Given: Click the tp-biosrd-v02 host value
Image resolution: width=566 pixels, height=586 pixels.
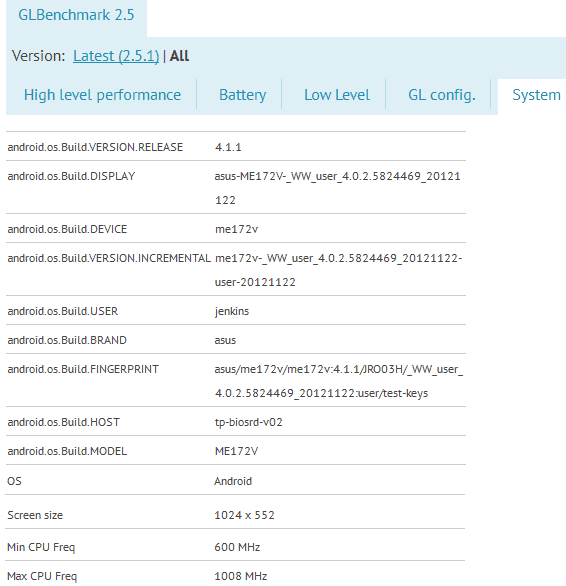Looking at the screenshot, I should pos(249,422).
